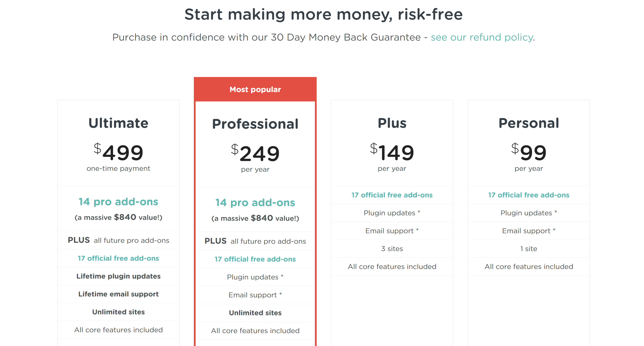Open 17 official free add-ons under Plus

(x=392, y=195)
